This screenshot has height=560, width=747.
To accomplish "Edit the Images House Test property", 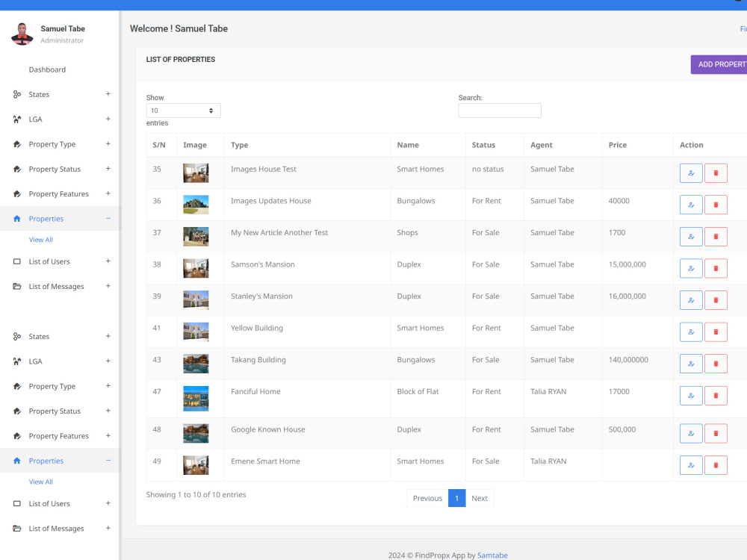I will (x=691, y=173).
